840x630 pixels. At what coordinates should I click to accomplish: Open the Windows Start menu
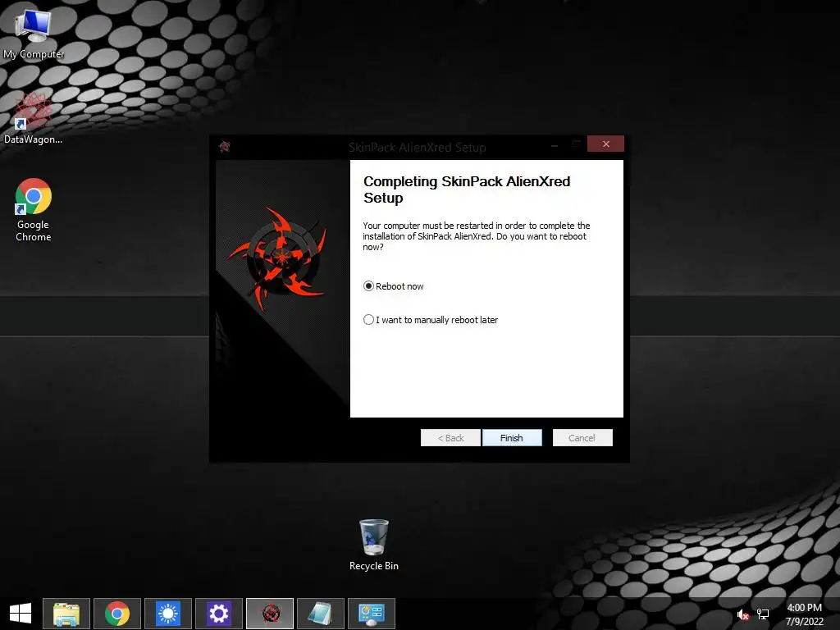click(x=21, y=614)
